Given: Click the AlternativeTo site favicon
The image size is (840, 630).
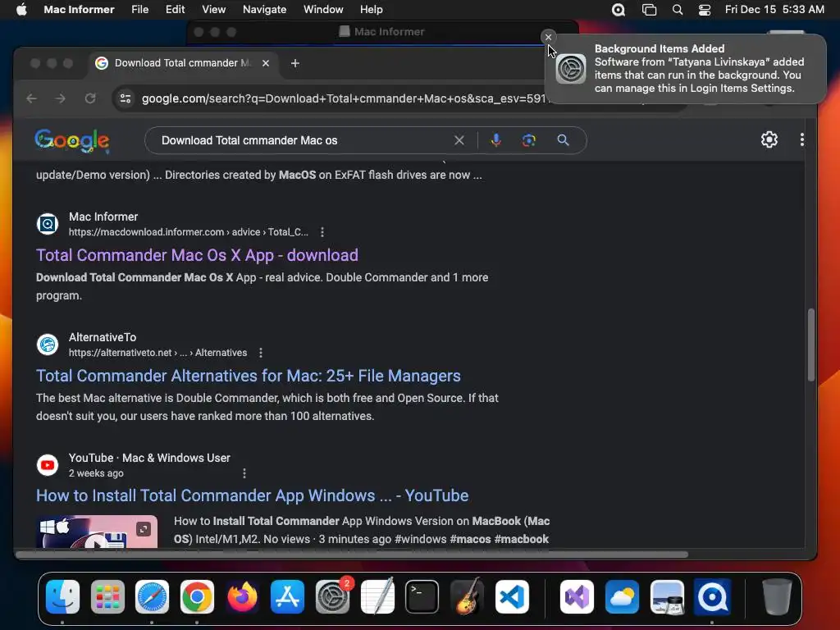Looking at the screenshot, I should tap(47, 345).
